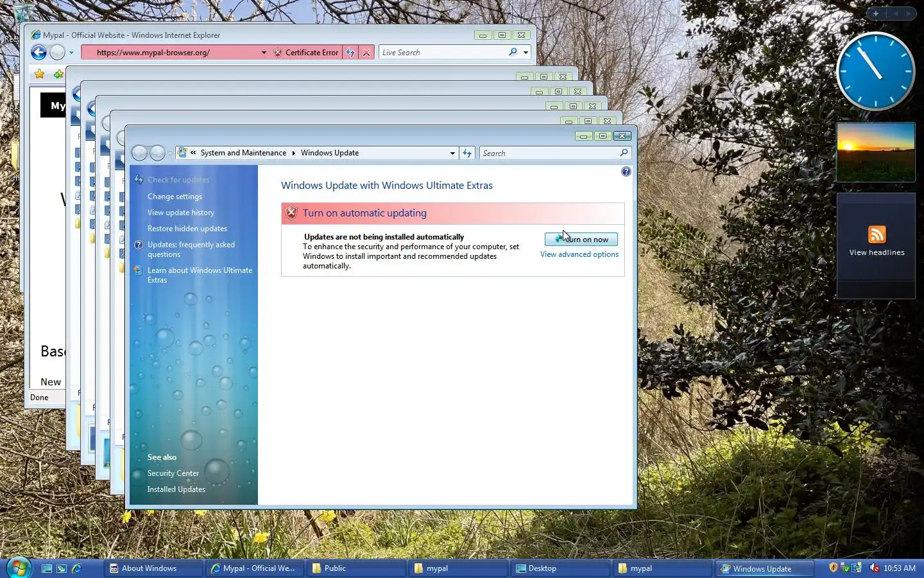Open Change settings in sidebar

tap(175, 197)
